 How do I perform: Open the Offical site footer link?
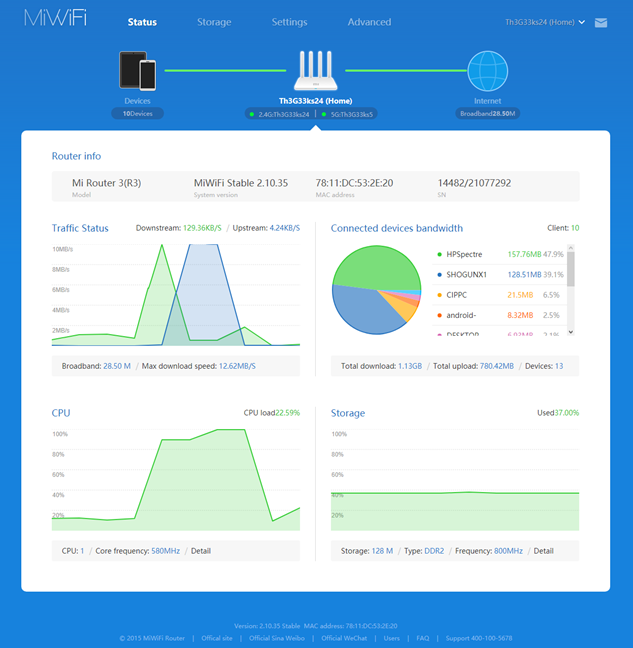pyautogui.click(x=217, y=638)
